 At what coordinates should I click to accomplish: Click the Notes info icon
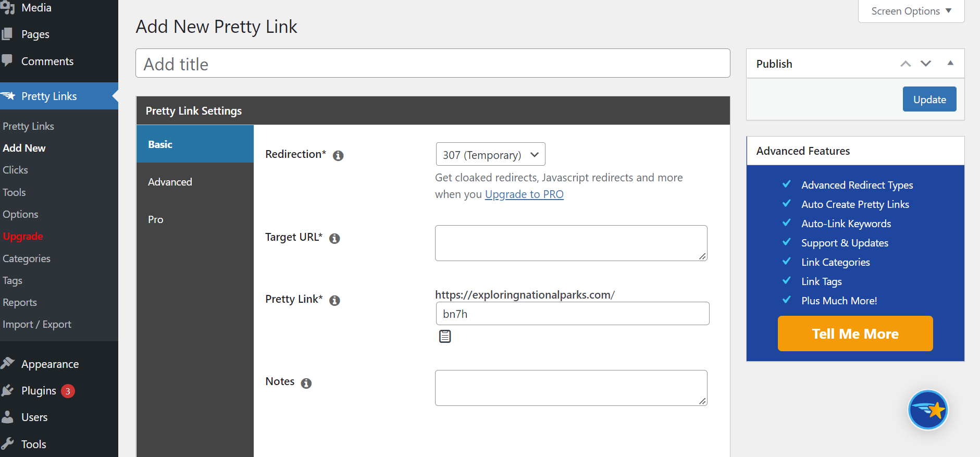click(x=306, y=383)
